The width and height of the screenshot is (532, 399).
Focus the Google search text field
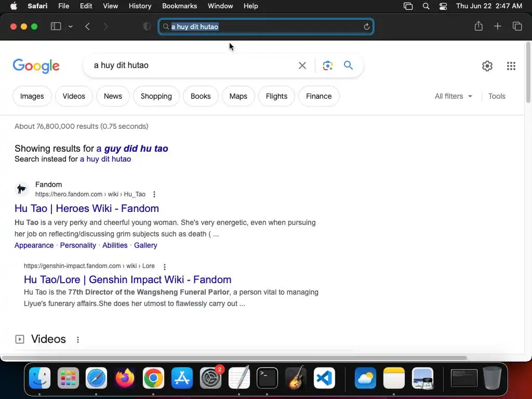click(192, 65)
